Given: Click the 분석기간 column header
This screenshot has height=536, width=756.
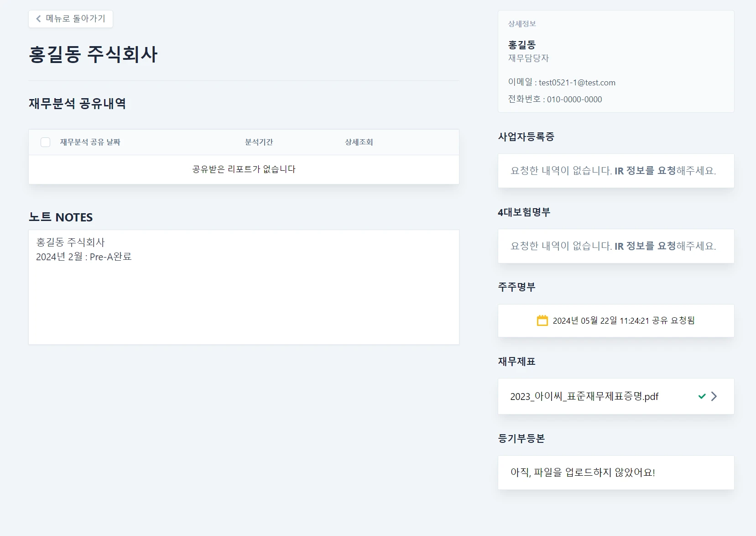Looking at the screenshot, I should pyautogui.click(x=259, y=142).
